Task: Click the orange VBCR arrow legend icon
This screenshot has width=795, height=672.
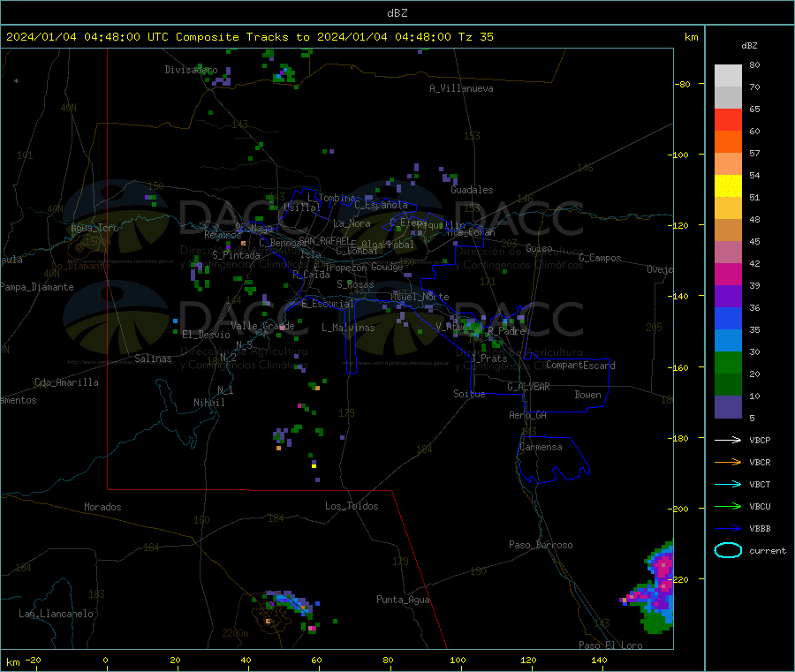Action: click(728, 462)
